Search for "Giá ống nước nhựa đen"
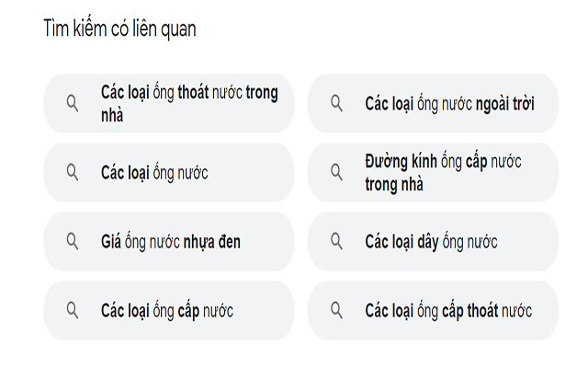588x368 pixels. (171, 242)
